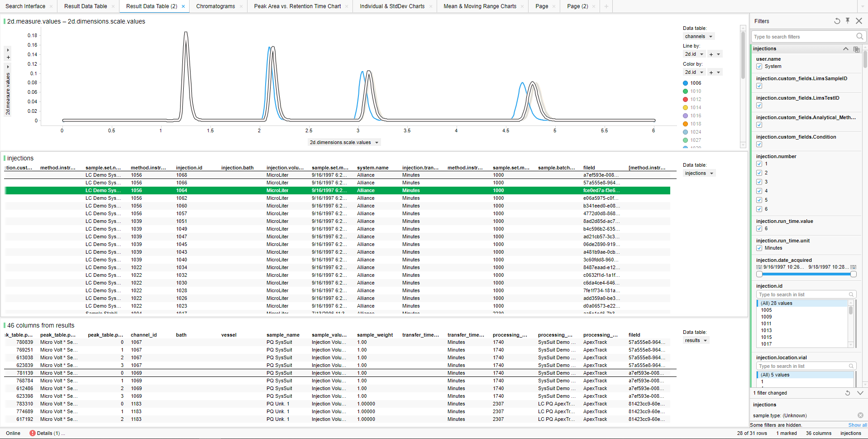
Task: Open Mean & Moving Range Charts tab
Action: click(480, 6)
